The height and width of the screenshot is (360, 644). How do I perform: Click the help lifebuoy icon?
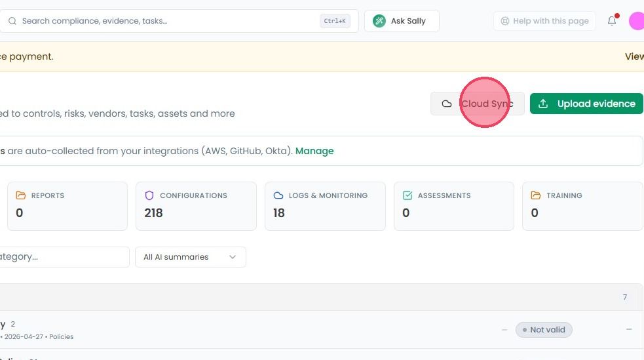[504, 21]
